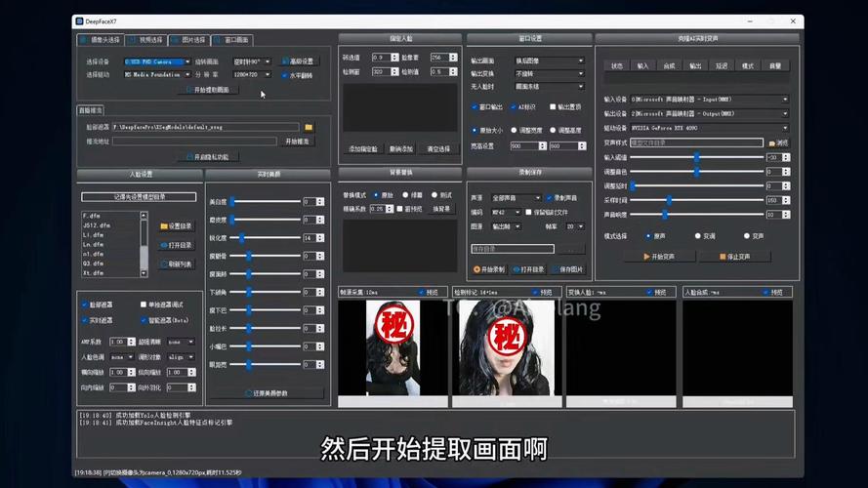Click the orange 开始录制 record button
The width and height of the screenshot is (868, 488).
coord(489,269)
